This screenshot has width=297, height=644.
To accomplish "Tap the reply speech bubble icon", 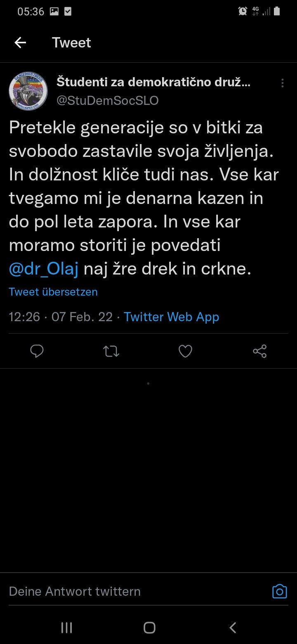I will (x=37, y=351).
